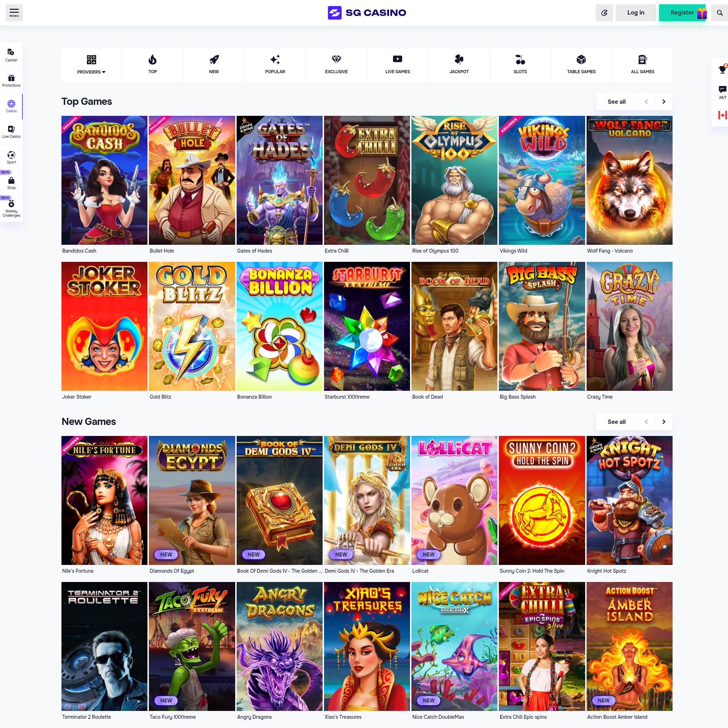
Task: Switch to the Table Games category
Action: coord(581,65)
